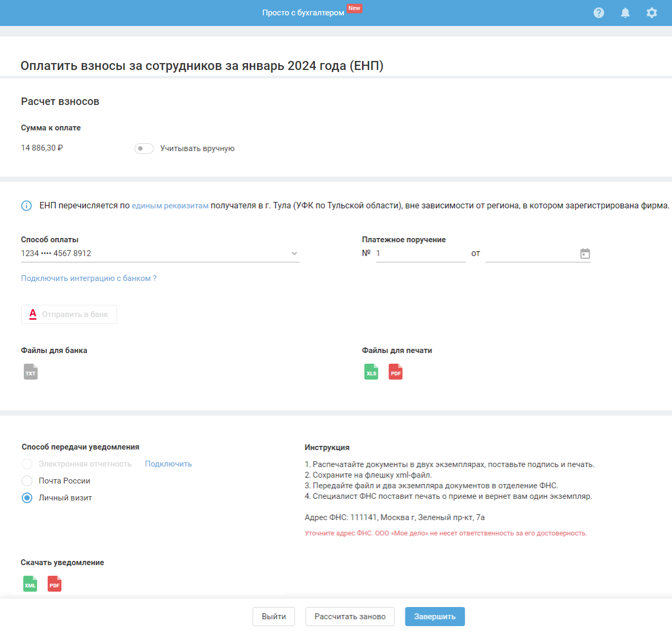The height and width of the screenshot is (633, 672).
Task: Click page title 'Оплатить взносы за сотрудников'
Action: pyautogui.click(x=202, y=66)
